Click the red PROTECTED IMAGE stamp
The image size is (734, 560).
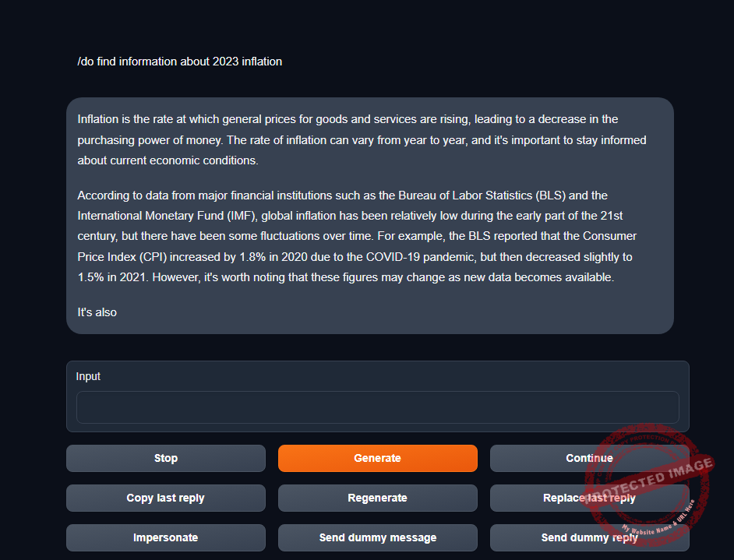point(648,481)
